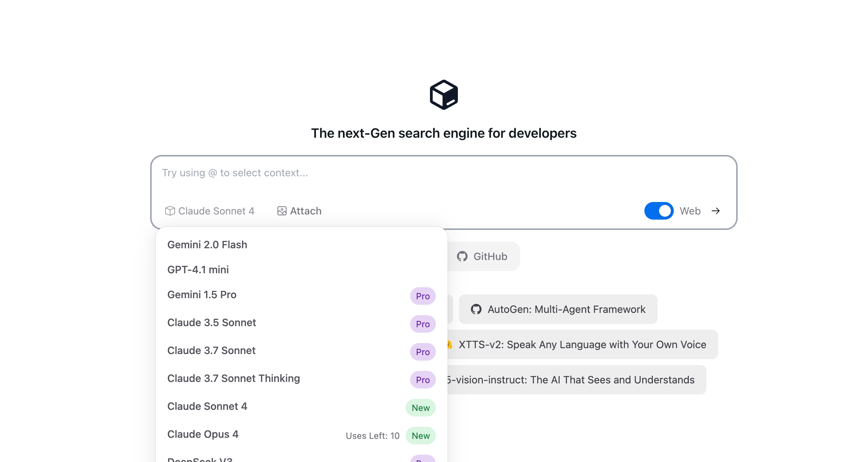The width and height of the screenshot is (868, 462).
Task: Toggle the Web search switch off
Action: click(x=659, y=211)
